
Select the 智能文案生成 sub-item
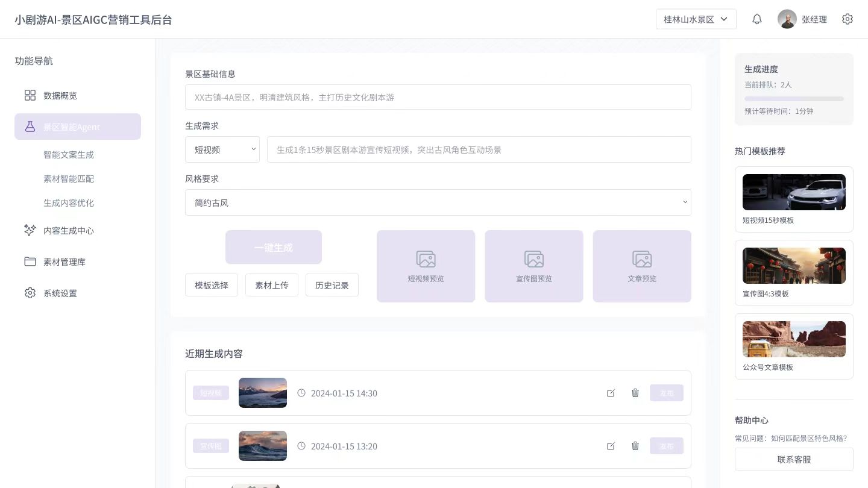click(69, 155)
